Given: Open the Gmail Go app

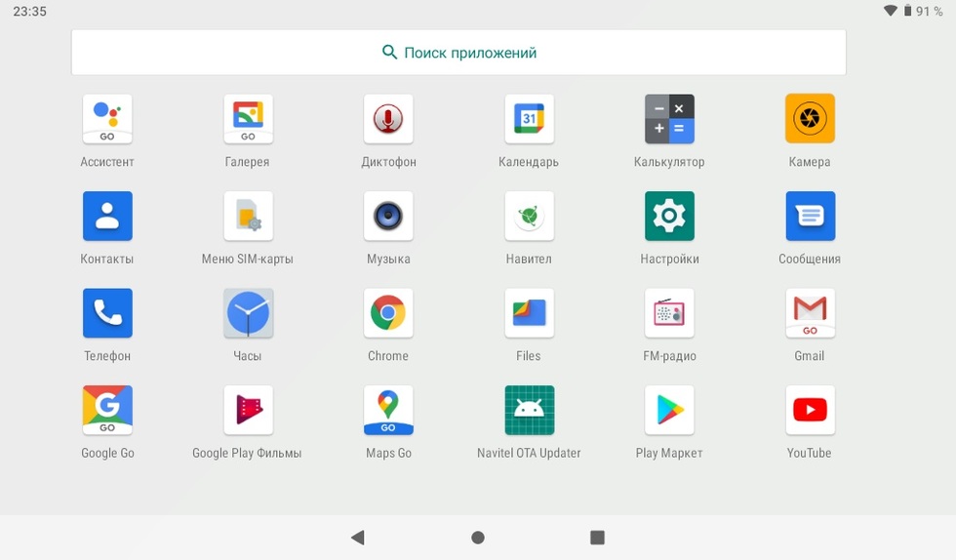Looking at the screenshot, I should click(x=810, y=313).
